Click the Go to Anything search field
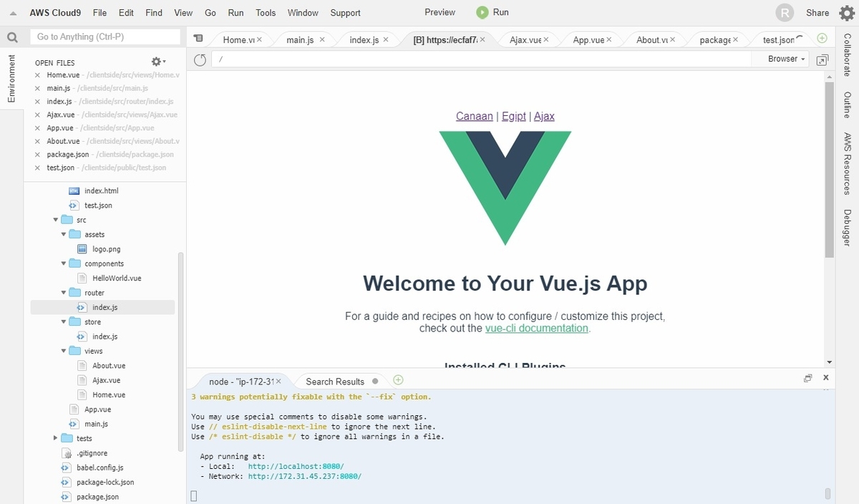 point(105,37)
